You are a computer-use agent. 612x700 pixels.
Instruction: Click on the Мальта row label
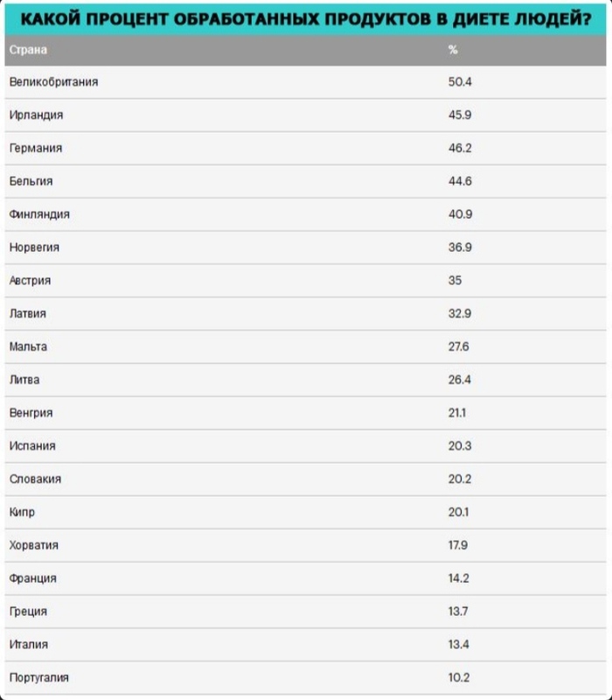[28, 346]
